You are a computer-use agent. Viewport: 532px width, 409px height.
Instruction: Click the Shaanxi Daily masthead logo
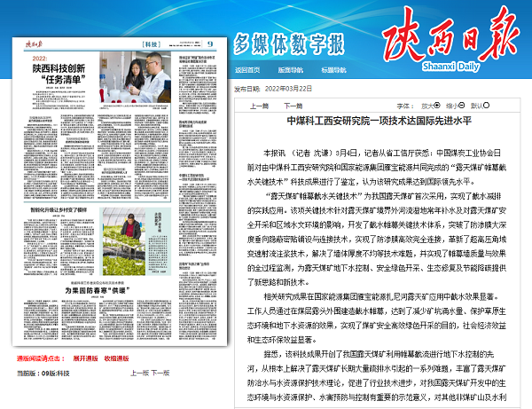tap(450, 38)
